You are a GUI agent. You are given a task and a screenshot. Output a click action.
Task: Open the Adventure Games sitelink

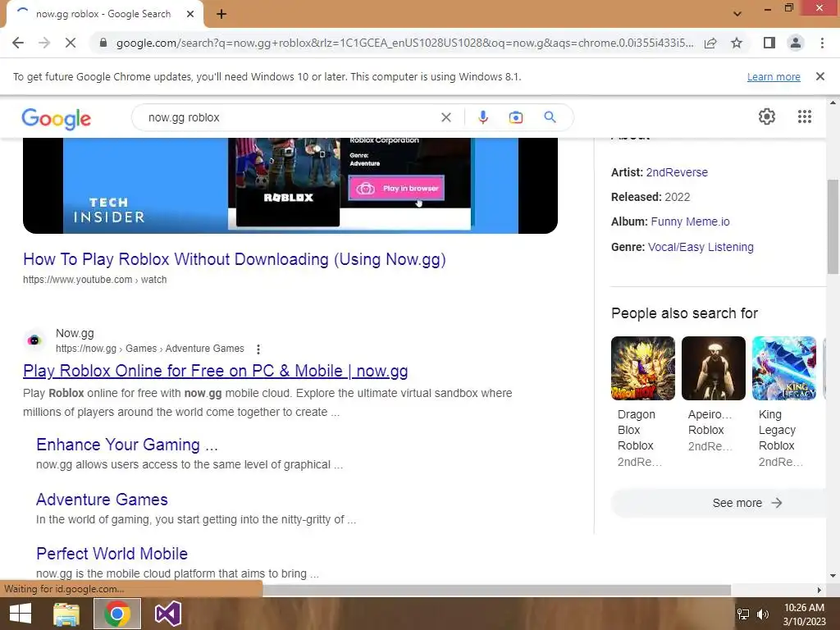coord(102,500)
